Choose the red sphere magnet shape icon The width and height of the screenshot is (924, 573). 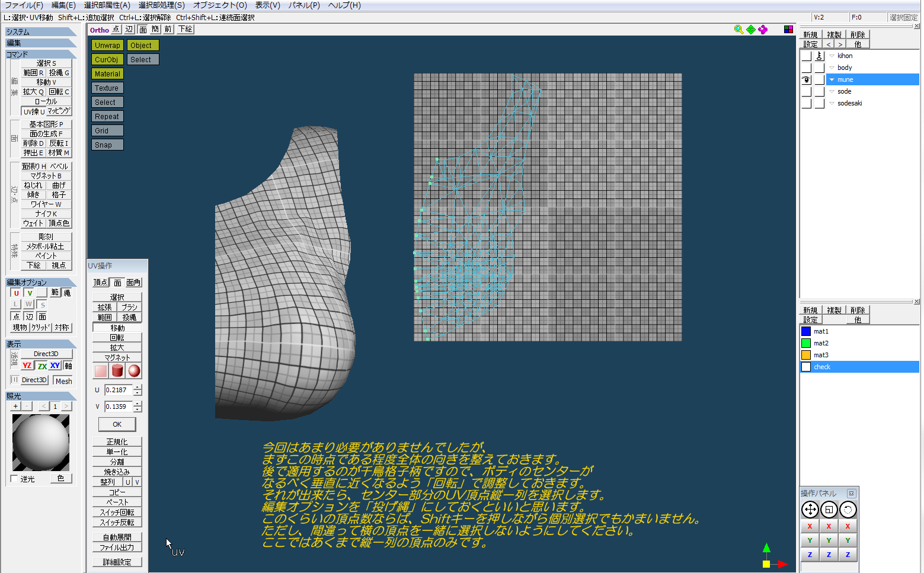135,371
